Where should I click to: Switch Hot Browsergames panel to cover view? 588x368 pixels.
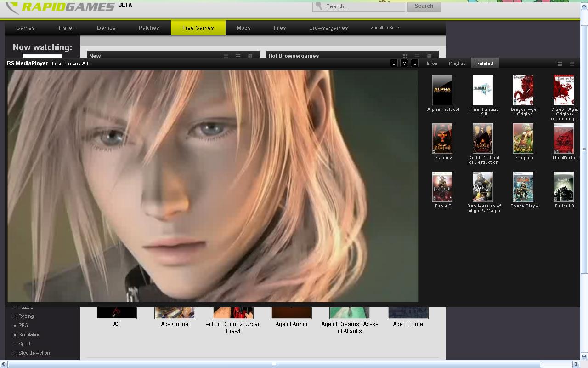(429, 56)
